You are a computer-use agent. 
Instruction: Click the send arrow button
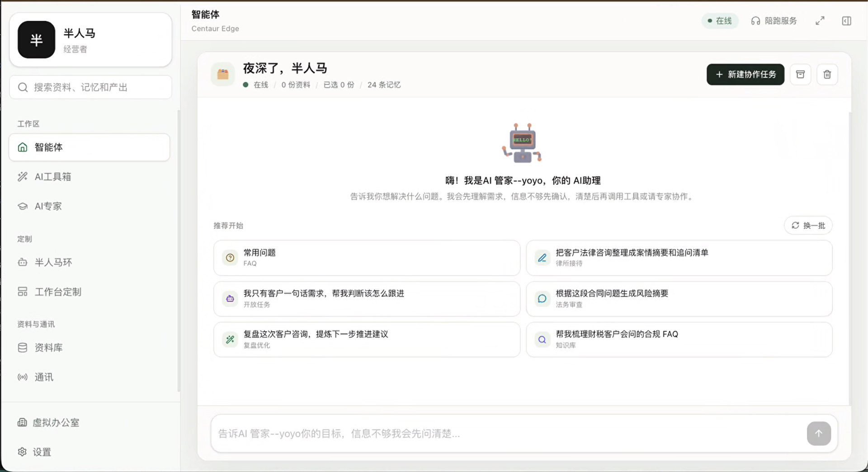[x=819, y=434]
